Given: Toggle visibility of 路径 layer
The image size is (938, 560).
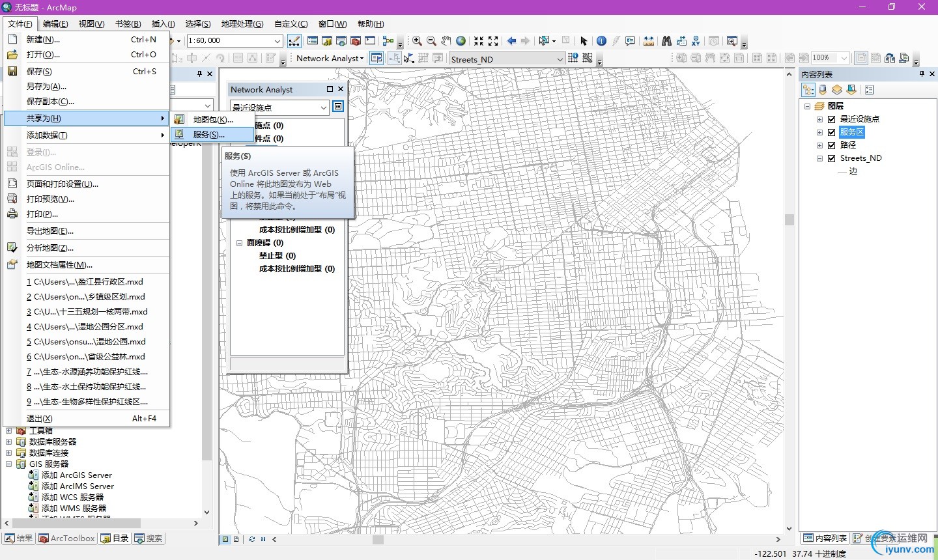Looking at the screenshot, I should pyautogui.click(x=831, y=145).
